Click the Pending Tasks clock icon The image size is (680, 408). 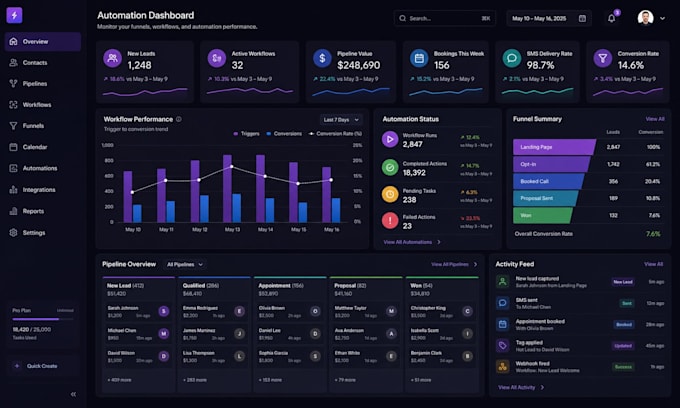390,194
